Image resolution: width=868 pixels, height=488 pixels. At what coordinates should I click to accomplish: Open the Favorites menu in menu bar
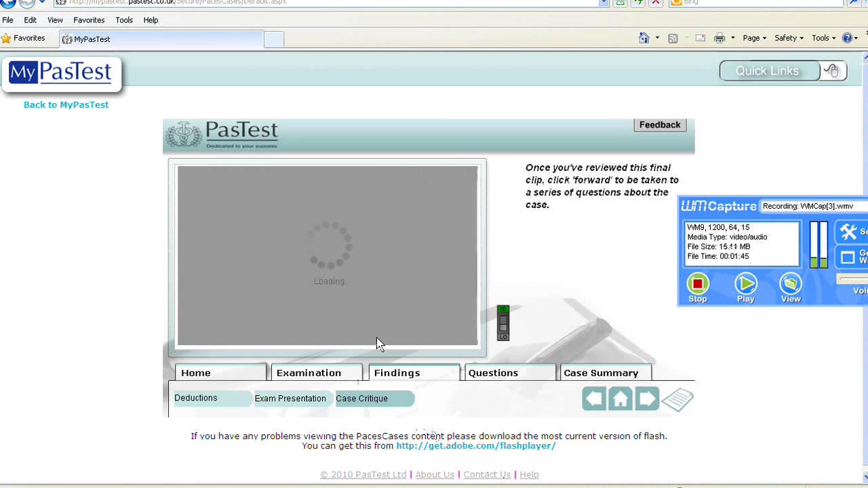tap(89, 20)
